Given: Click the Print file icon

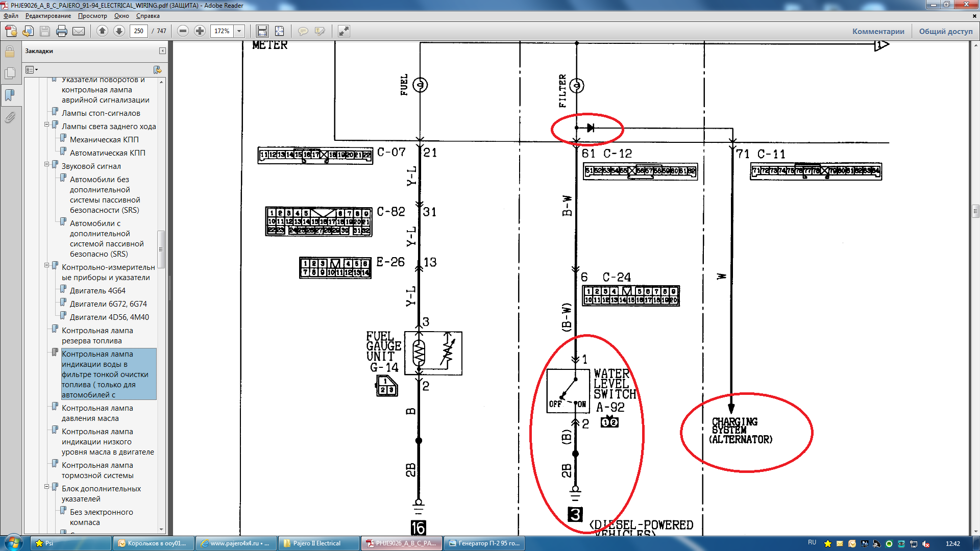Looking at the screenshot, I should point(62,31).
